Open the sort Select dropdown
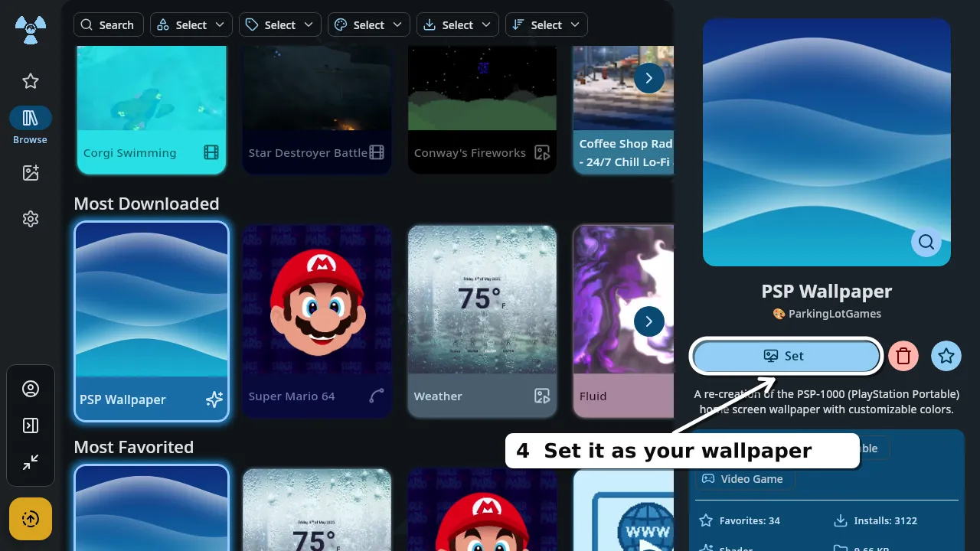 [x=547, y=24]
